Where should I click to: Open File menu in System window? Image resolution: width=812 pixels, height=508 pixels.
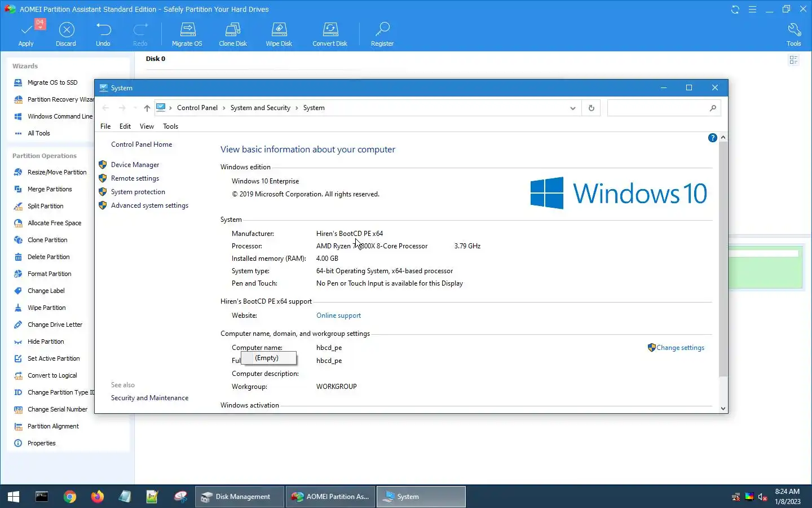105,126
